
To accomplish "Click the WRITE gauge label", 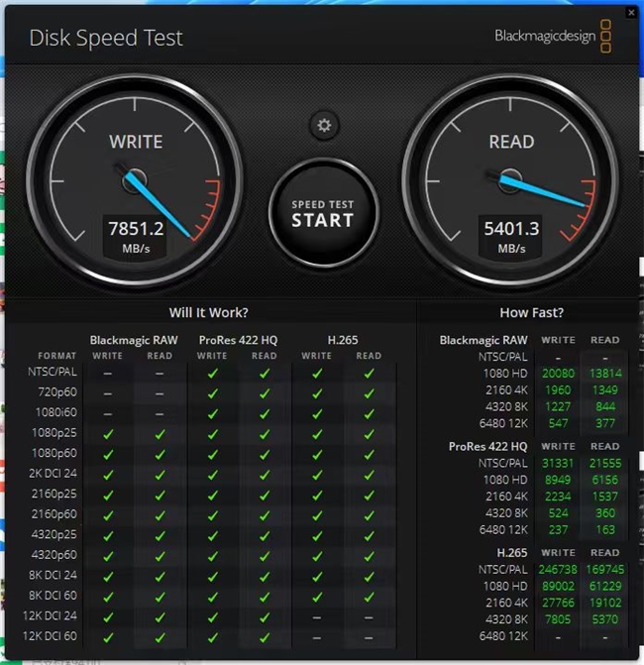I will [136, 142].
